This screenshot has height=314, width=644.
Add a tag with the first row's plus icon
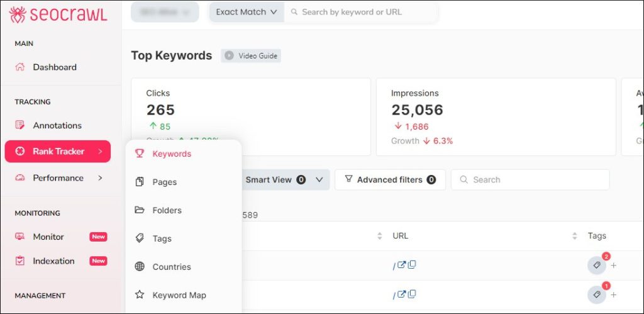click(613, 266)
